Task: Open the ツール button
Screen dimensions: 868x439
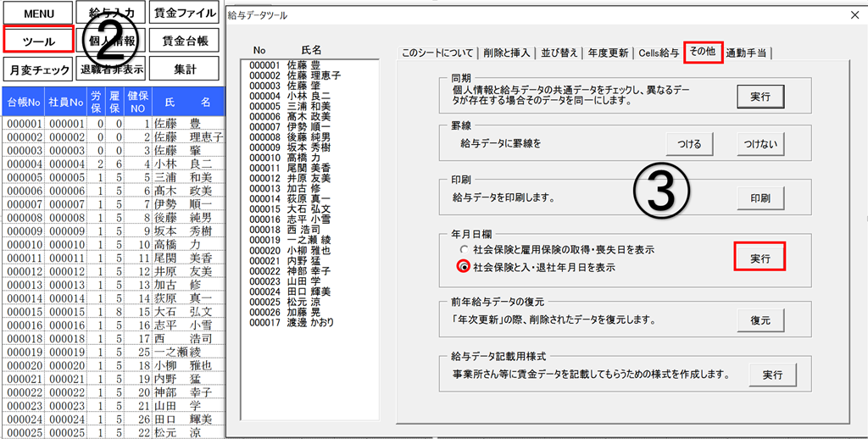Action: click(38, 41)
